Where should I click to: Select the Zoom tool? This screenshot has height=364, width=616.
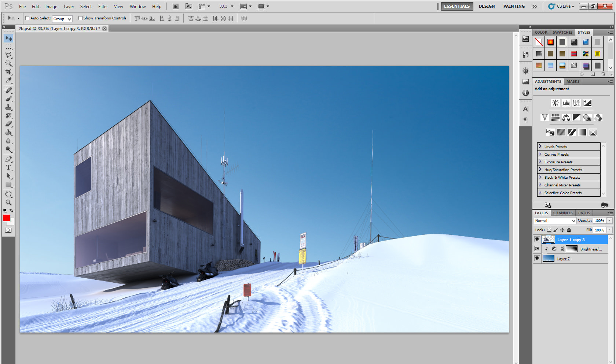8,202
